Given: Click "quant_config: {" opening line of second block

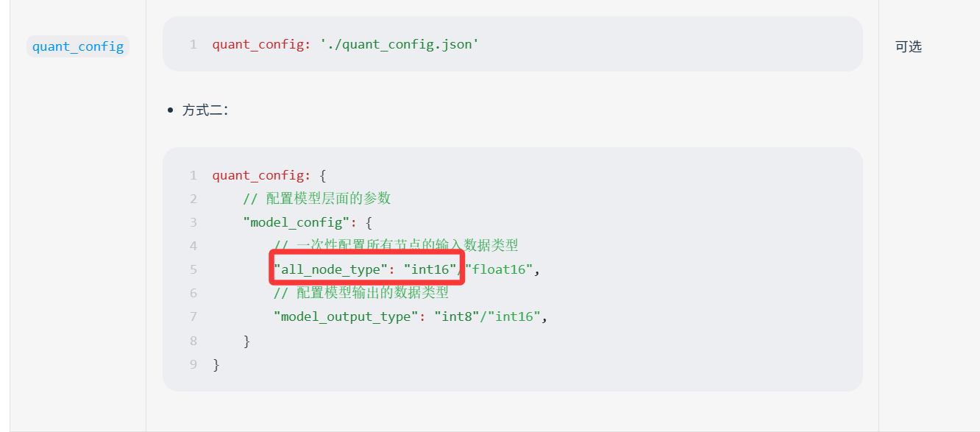Looking at the screenshot, I should click(269, 175).
